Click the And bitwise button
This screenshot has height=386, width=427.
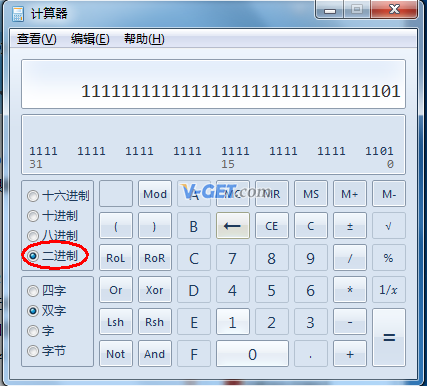tap(155, 354)
